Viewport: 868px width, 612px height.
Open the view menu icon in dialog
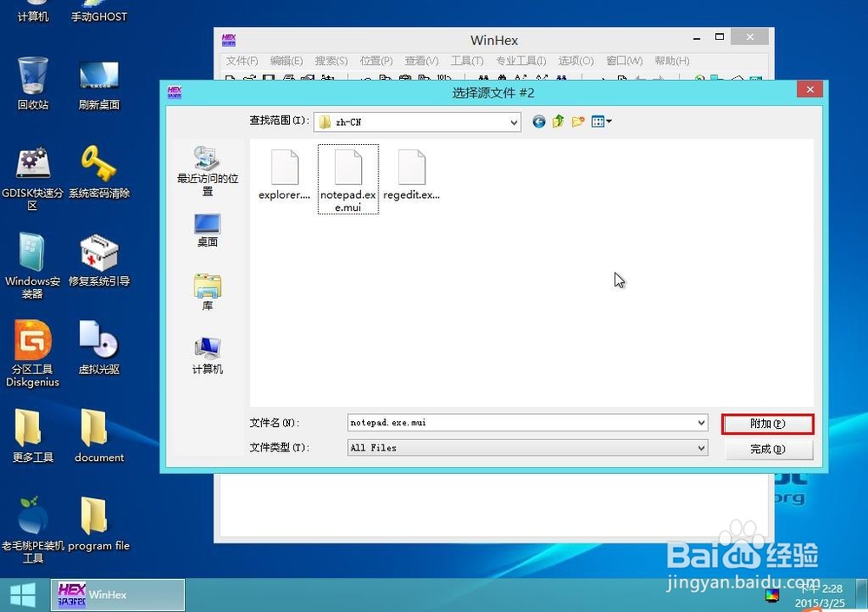(x=602, y=122)
